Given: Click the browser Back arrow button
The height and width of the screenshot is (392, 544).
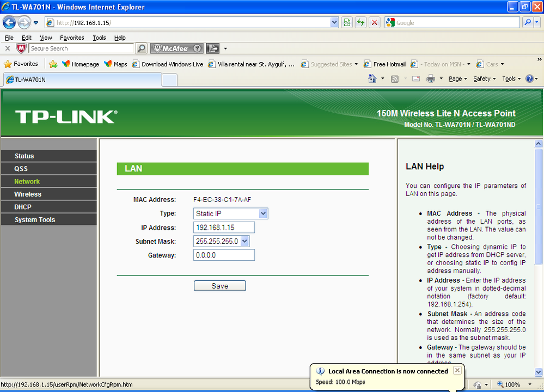Looking at the screenshot, I should pyautogui.click(x=9, y=23).
